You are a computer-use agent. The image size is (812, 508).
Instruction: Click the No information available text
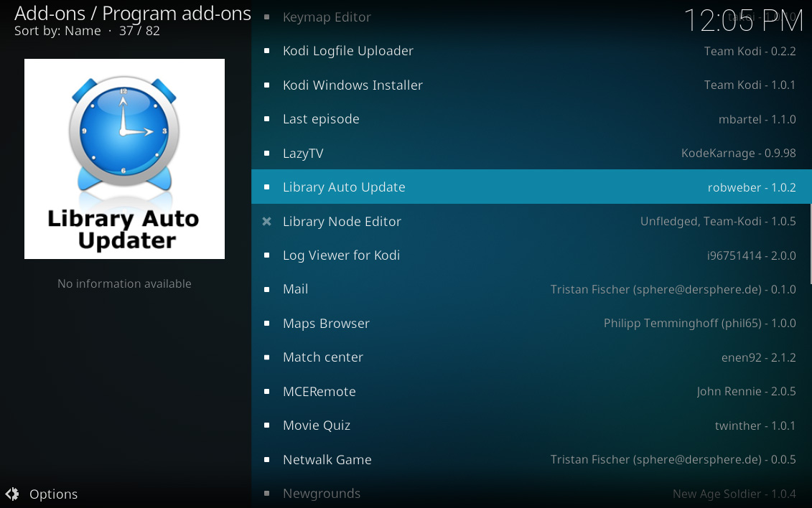pyautogui.click(x=124, y=283)
